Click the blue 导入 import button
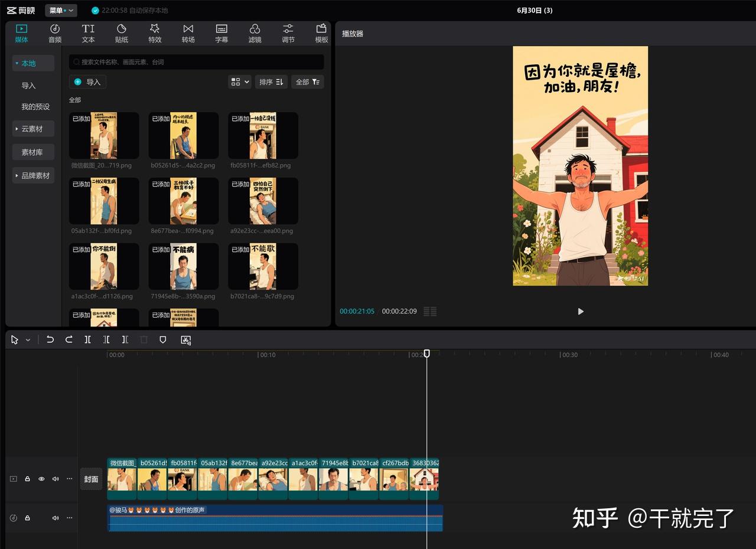756x549 pixels. [x=87, y=82]
